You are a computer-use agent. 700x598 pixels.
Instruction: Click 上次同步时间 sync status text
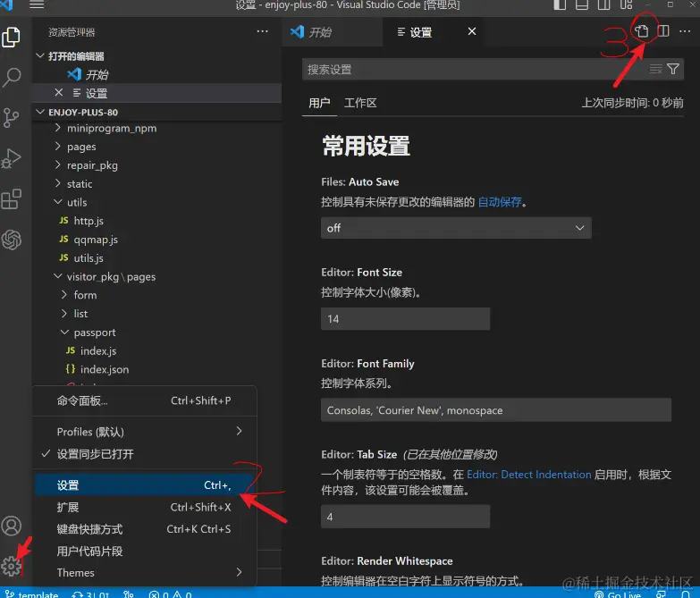coord(632,103)
